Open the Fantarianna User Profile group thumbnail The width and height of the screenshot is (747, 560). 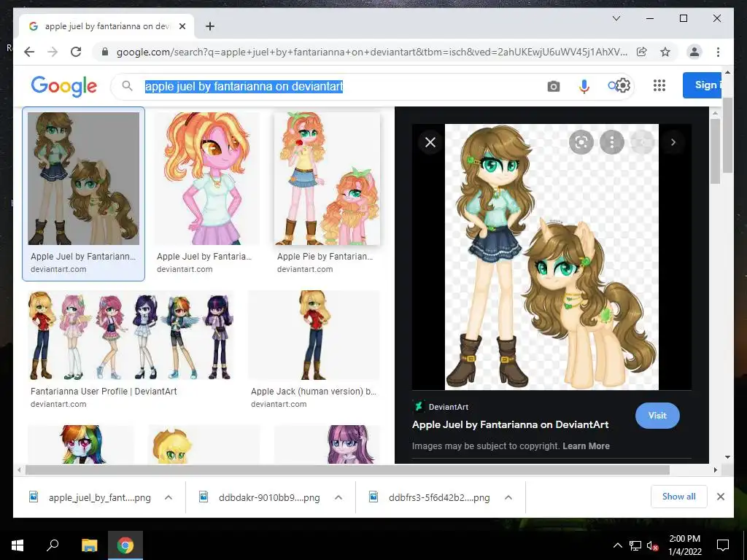click(x=131, y=335)
